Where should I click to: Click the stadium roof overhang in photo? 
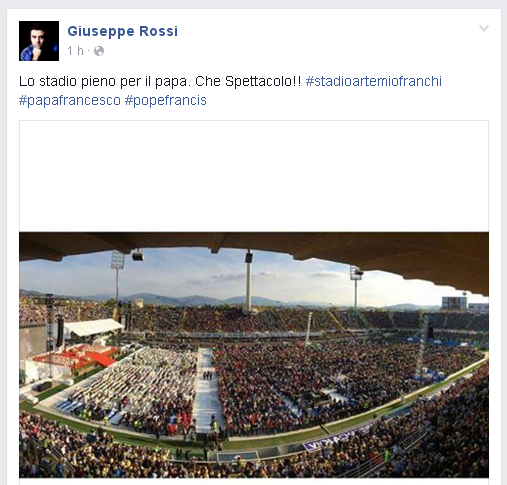coord(254,245)
